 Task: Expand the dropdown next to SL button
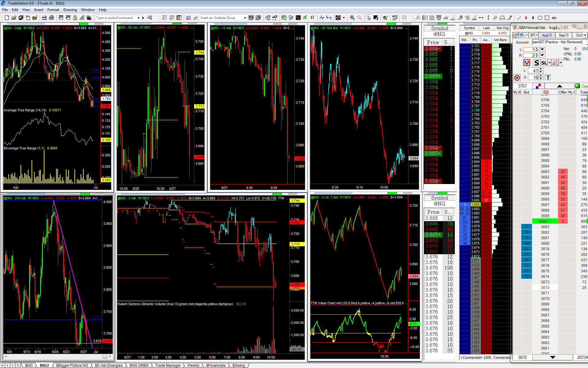[x=549, y=63]
